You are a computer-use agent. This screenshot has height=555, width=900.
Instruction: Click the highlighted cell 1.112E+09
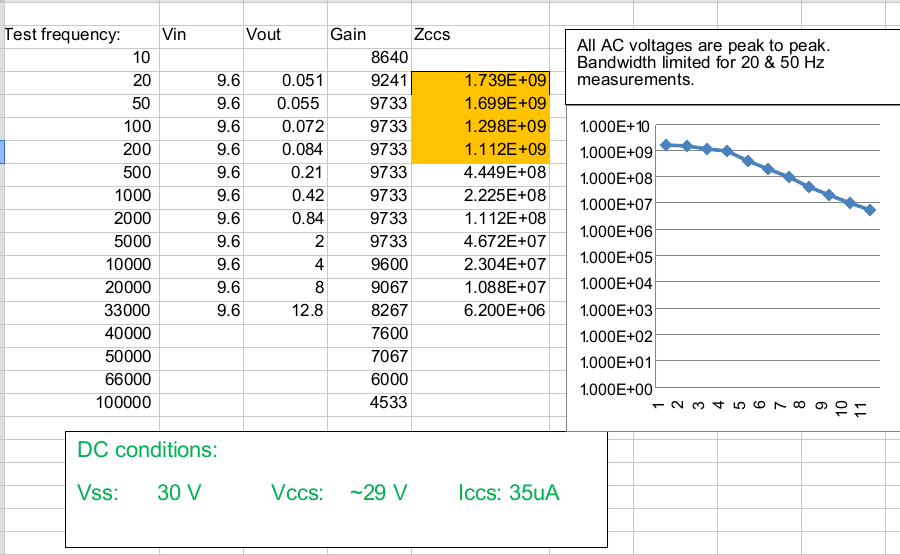(x=480, y=150)
